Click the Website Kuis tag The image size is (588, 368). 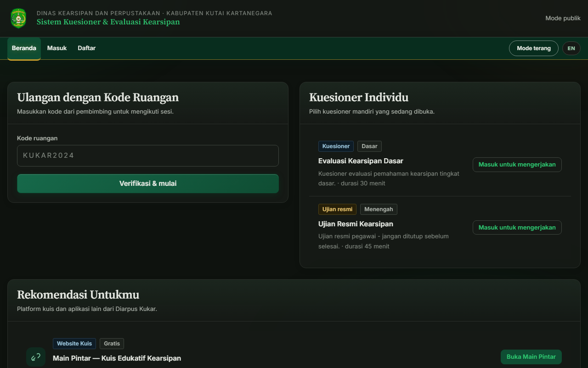click(x=74, y=344)
